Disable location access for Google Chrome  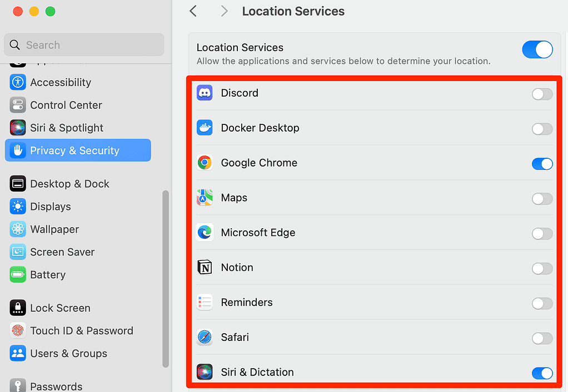coord(542,164)
